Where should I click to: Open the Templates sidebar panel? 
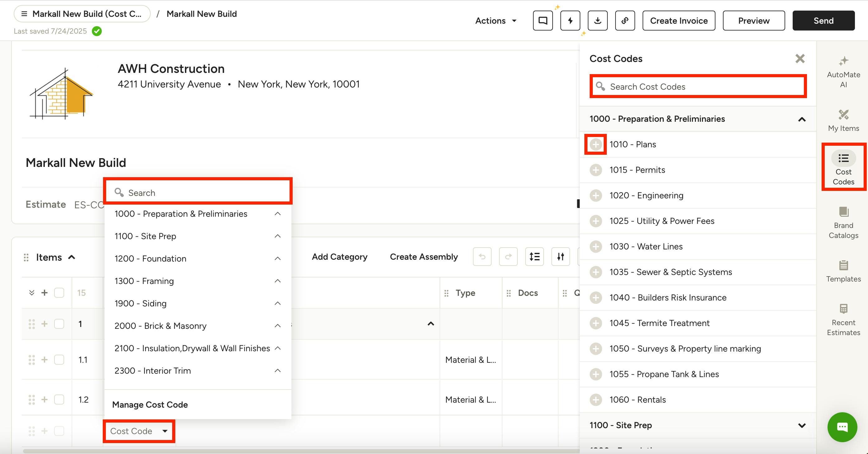(x=843, y=271)
